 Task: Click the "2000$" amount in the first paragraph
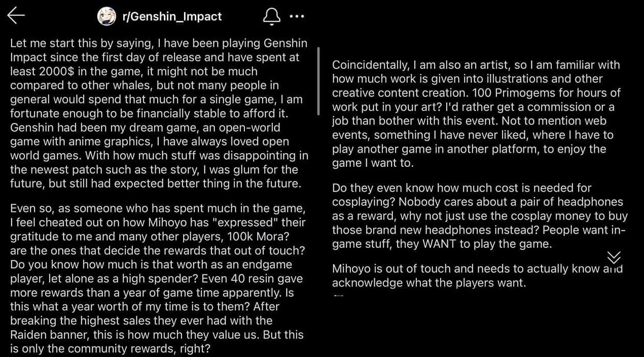[x=53, y=72]
